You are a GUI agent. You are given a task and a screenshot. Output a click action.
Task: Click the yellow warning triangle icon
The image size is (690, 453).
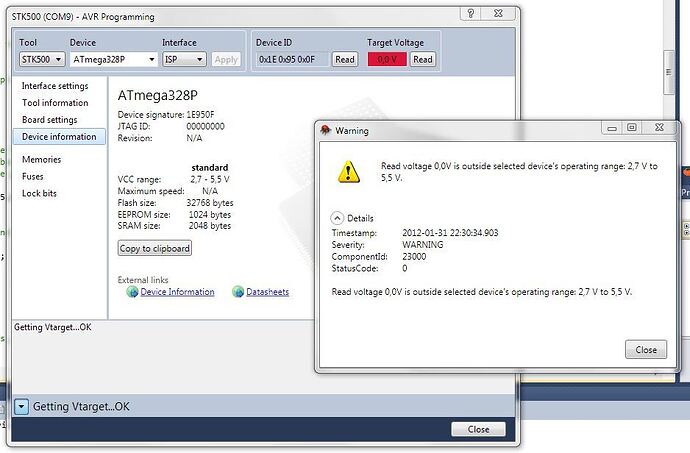tap(348, 171)
